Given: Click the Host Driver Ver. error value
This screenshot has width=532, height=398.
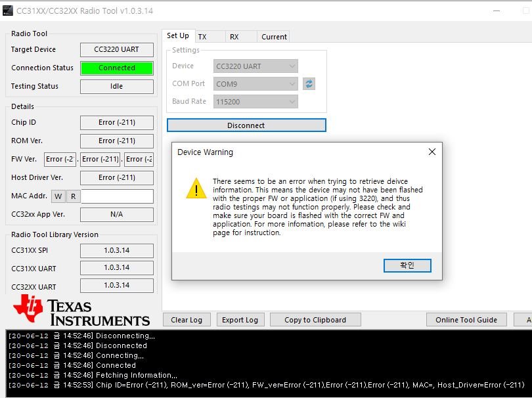Looking at the screenshot, I should (117, 177).
